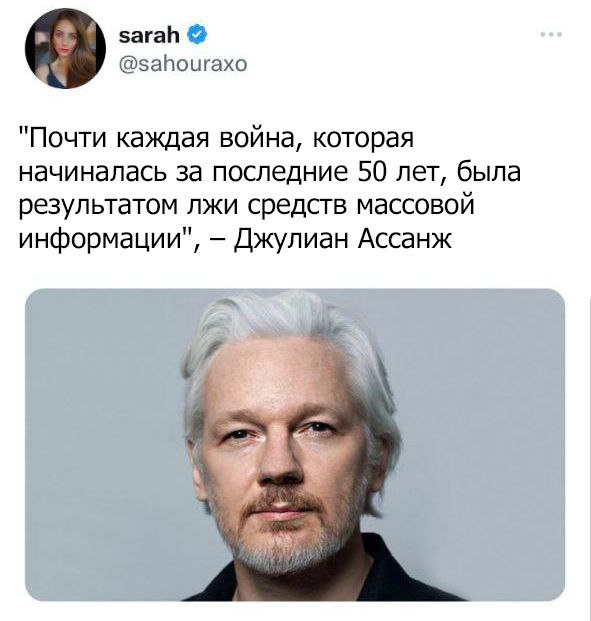Click the word "результатом" in the tweet
Image resolution: width=591 pixels, height=621 pixels.
99,206
